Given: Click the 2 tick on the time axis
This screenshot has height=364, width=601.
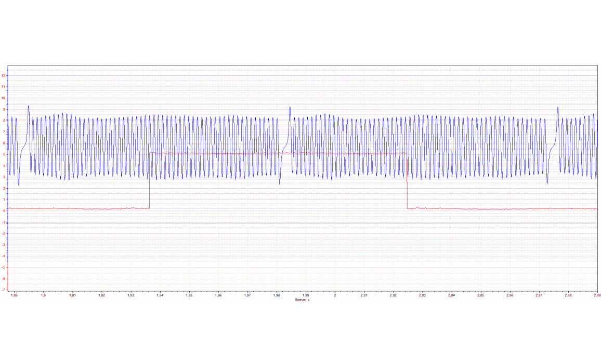Looking at the screenshot, I should pos(335,295).
